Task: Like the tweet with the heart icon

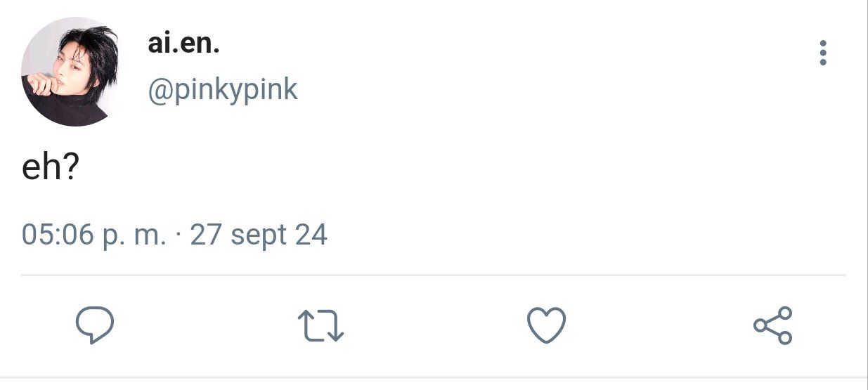Action: [x=546, y=326]
